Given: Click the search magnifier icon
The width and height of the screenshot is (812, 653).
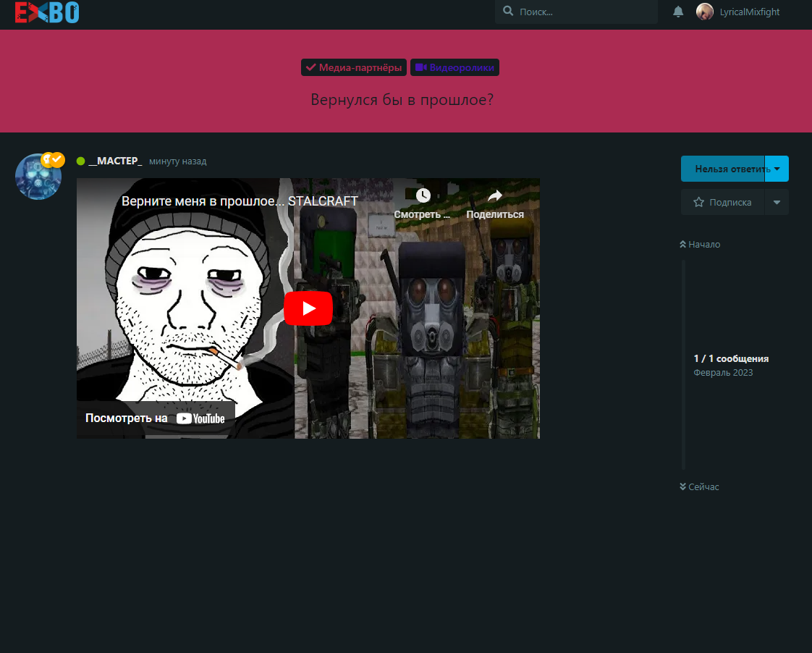Looking at the screenshot, I should (x=508, y=11).
